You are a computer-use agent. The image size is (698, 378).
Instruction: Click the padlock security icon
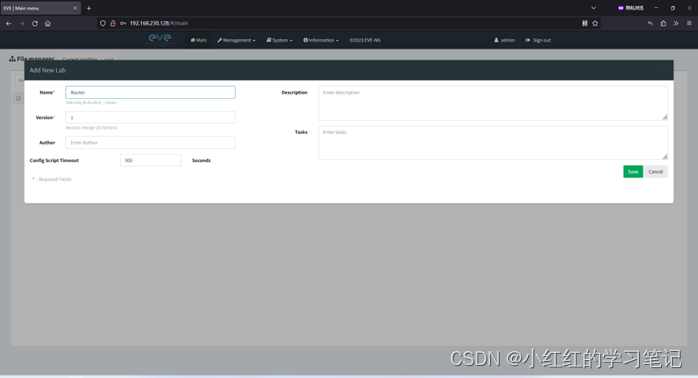pos(113,23)
